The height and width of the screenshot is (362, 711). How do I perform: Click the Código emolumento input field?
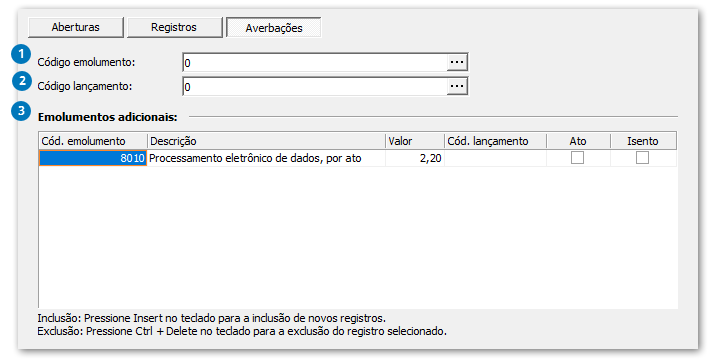(315, 63)
